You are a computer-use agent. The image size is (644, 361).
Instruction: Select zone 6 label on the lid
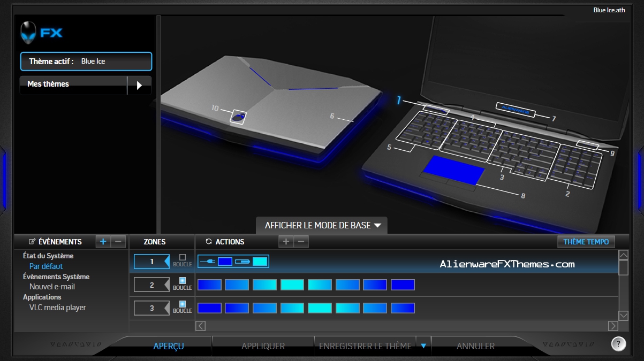pyautogui.click(x=332, y=116)
